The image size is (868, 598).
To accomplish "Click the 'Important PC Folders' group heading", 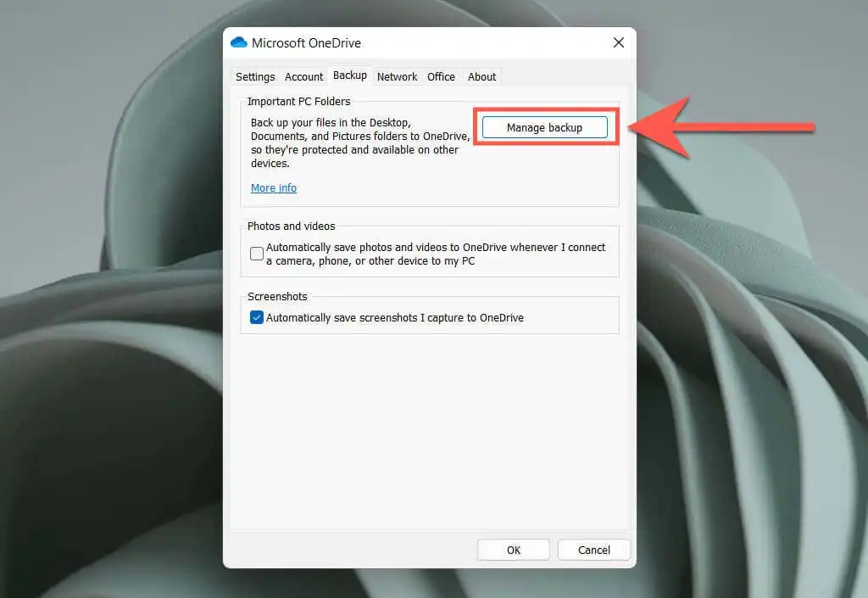I will tap(299, 101).
